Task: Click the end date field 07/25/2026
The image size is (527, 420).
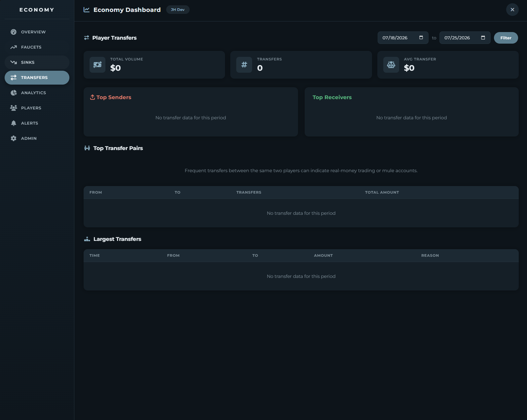Action: click(465, 38)
